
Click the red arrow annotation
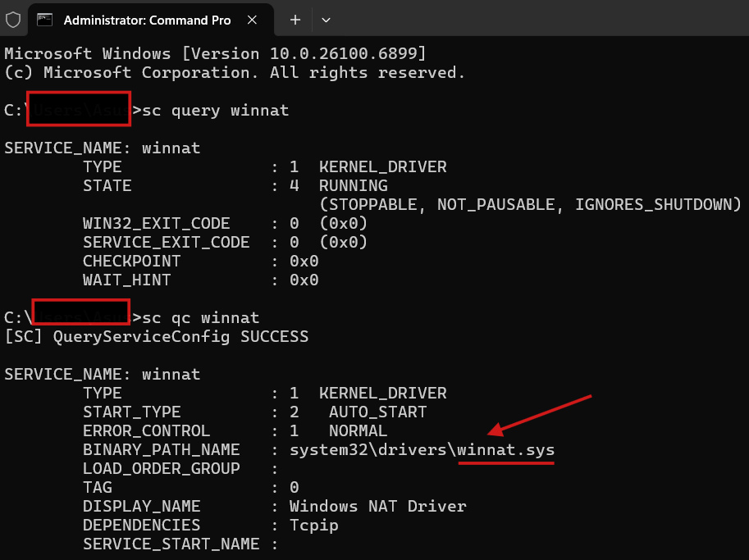click(540, 416)
